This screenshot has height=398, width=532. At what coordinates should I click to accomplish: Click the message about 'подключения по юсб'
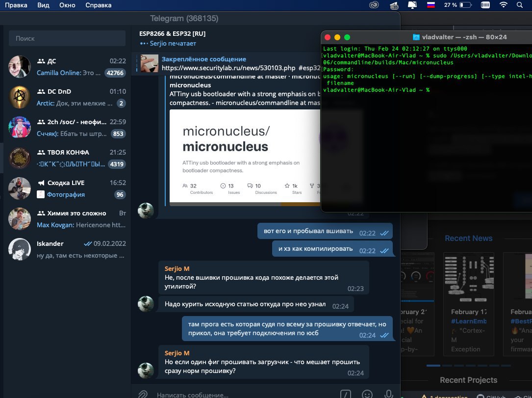click(x=287, y=328)
